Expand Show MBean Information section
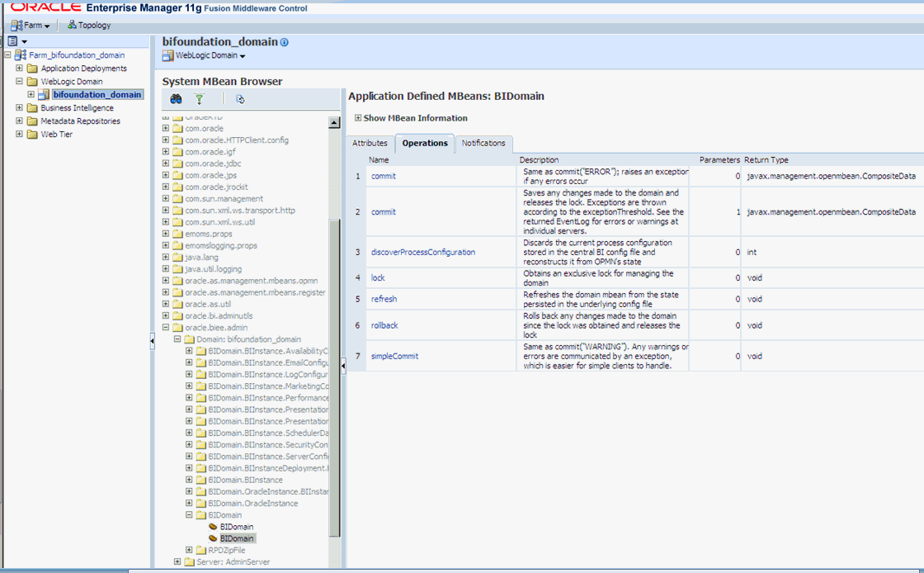Image resolution: width=924 pixels, height=573 pixels. click(x=358, y=118)
